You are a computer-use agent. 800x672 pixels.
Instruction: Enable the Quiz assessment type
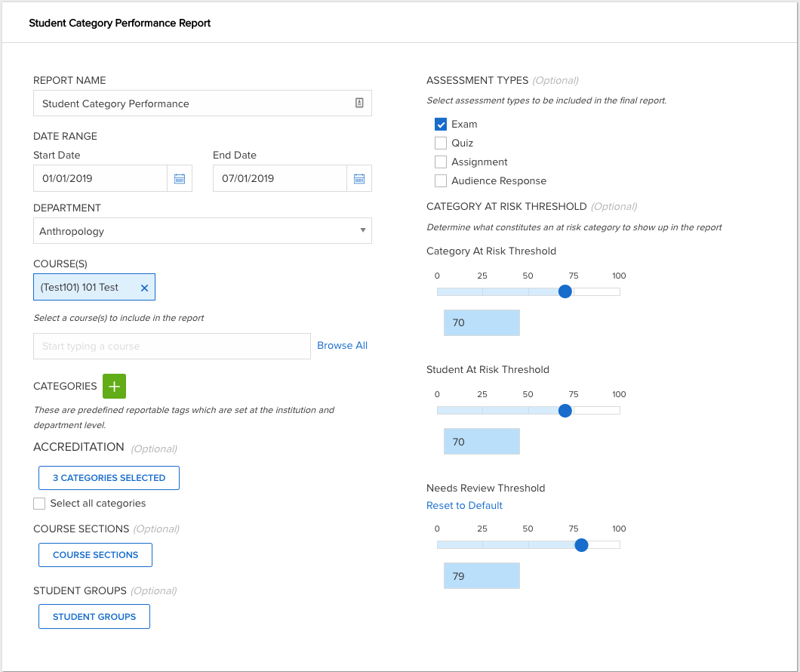[441, 143]
